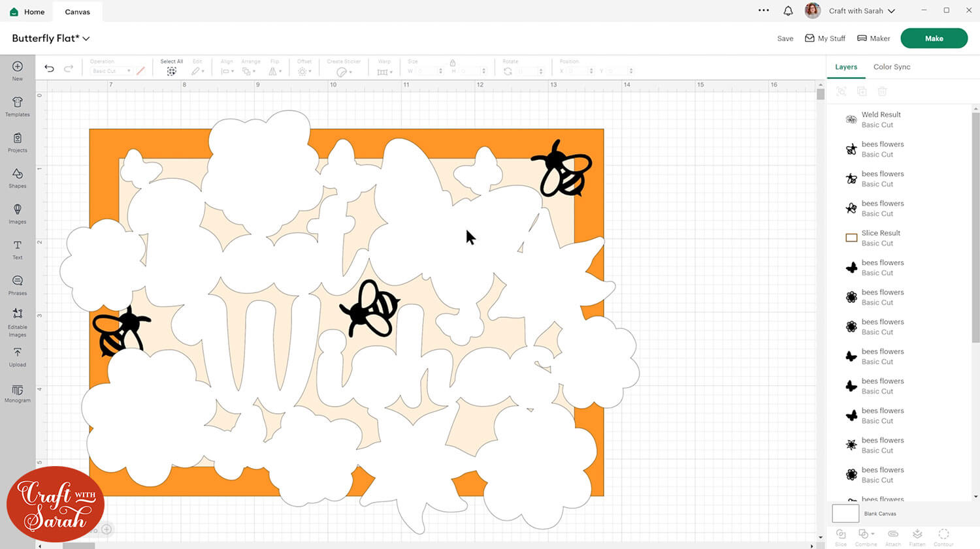The height and width of the screenshot is (549, 980).
Task: Switch to the Home tab
Action: click(x=27, y=12)
